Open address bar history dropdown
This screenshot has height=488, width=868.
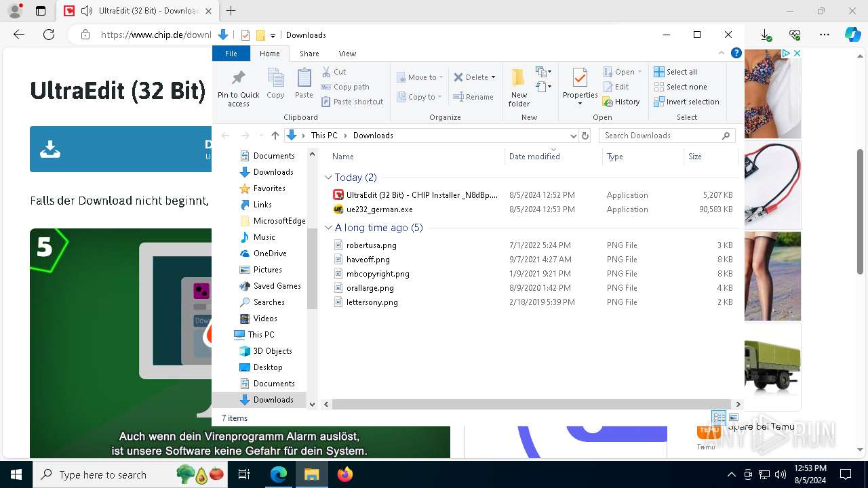(574, 136)
